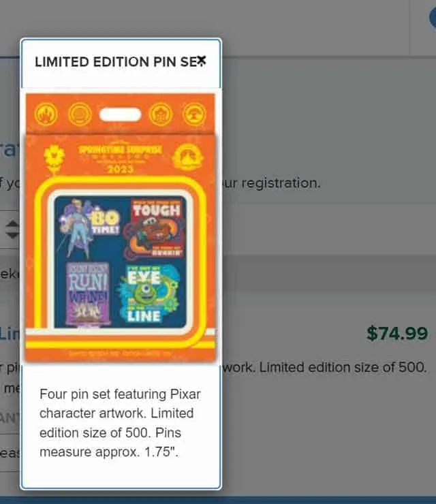Click the pin set description paragraph
The image size is (436, 504).
pos(120,423)
